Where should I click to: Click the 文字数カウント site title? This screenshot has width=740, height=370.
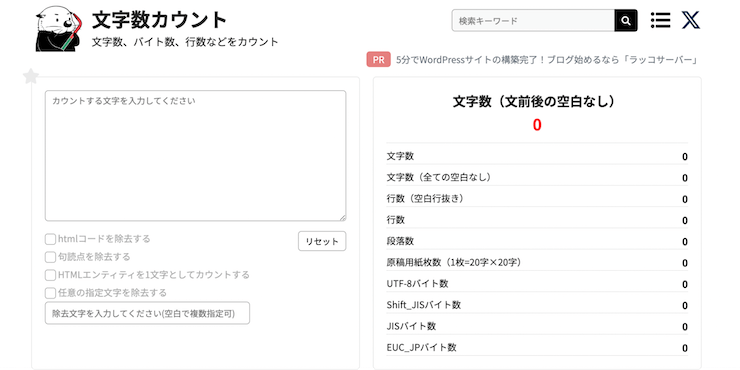tap(160, 20)
